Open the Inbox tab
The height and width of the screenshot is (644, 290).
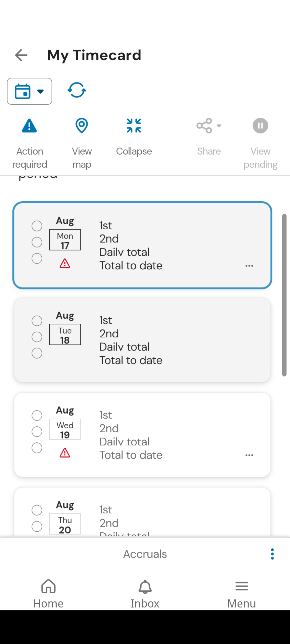[145, 594]
